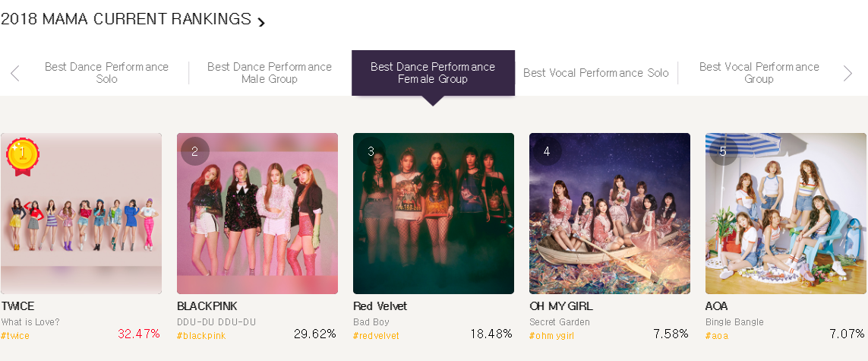Open Best Vocal Performance Group tab
This screenshot has height=361, width=868.
759,73
